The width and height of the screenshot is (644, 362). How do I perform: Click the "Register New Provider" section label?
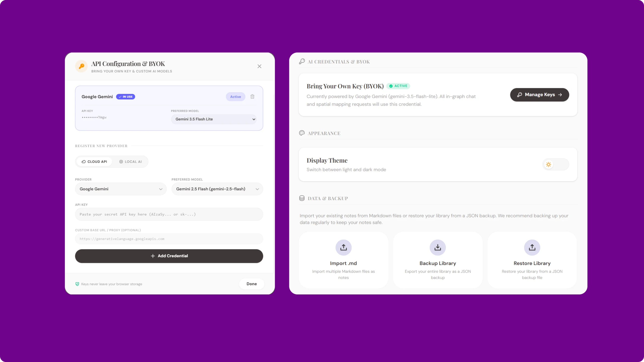point(101,146)
